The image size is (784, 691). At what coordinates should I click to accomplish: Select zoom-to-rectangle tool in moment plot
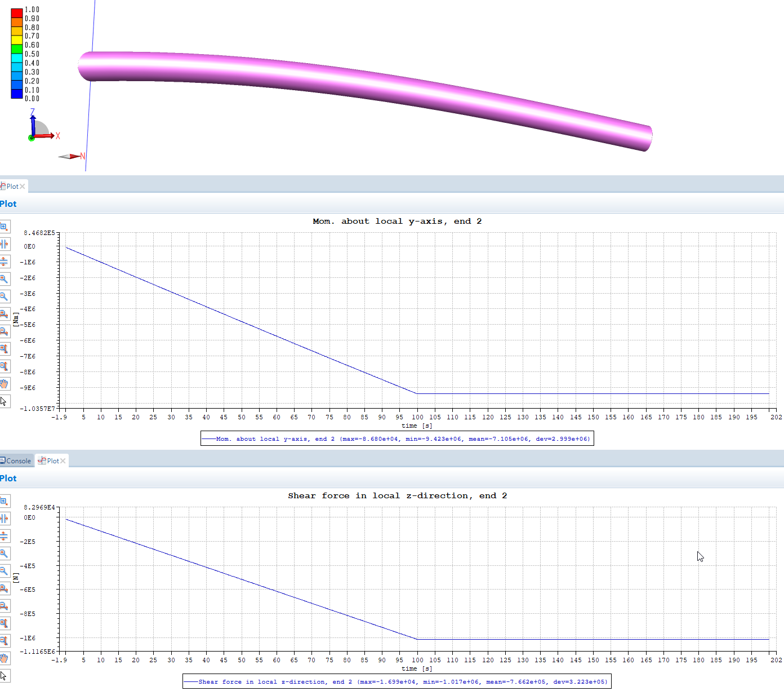[4, 227]
